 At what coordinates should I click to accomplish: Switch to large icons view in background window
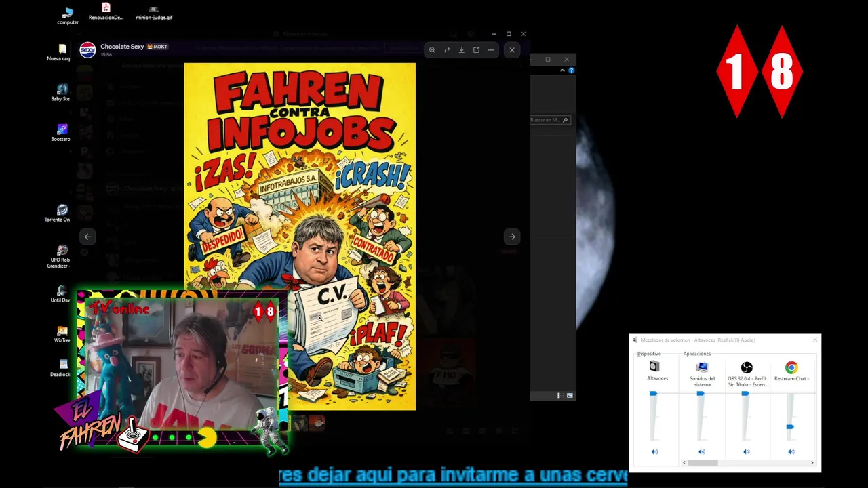pyautogui.click(x=570, y=395)
